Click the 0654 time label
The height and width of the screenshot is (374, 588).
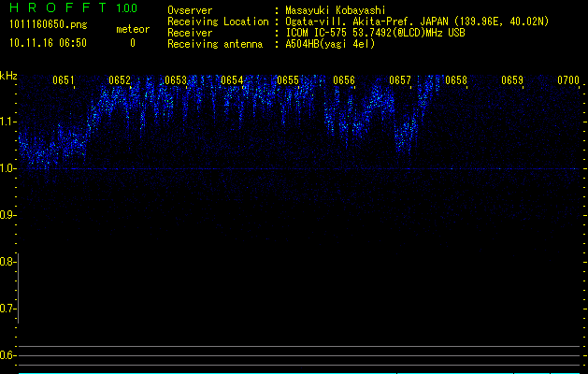232,80
